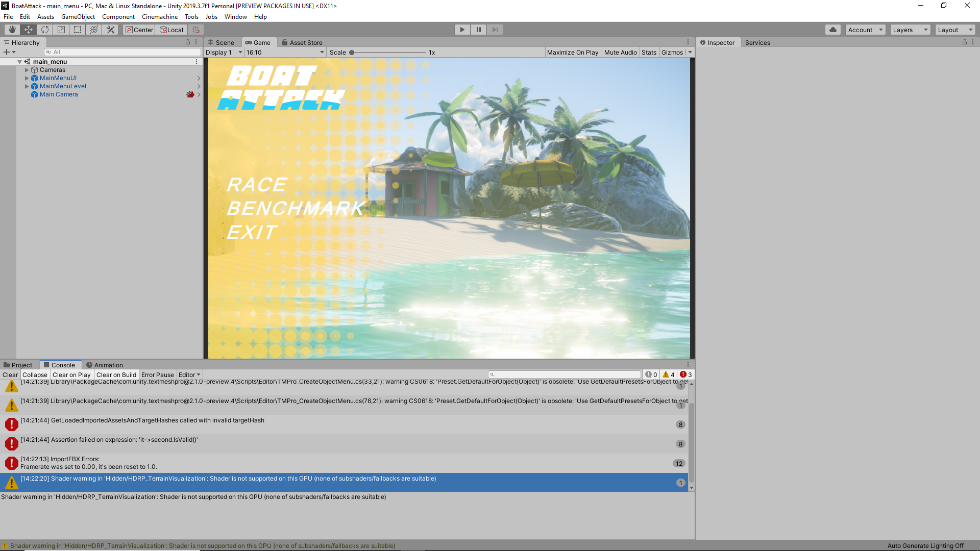
Task: Open the aspect ratio dropdown showing 16:10
Action: [284, 52]
